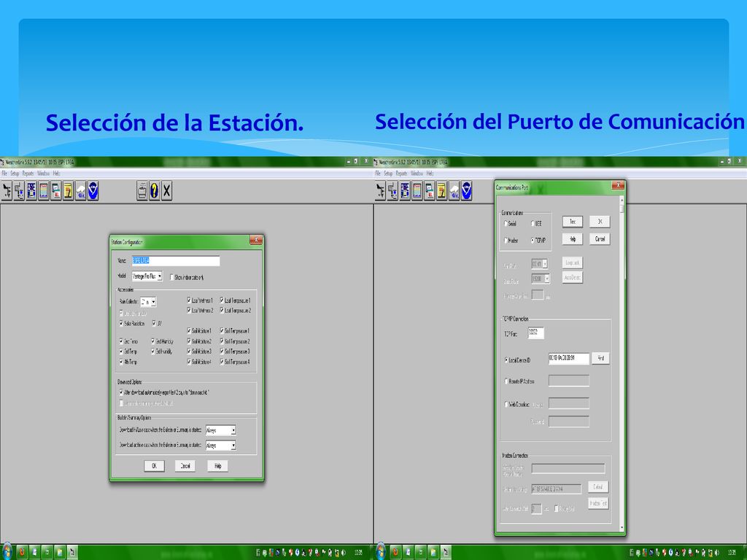Open Setup menu in Station Configuration window
This screenshot has height=560, width=747.
pos(15,174)
